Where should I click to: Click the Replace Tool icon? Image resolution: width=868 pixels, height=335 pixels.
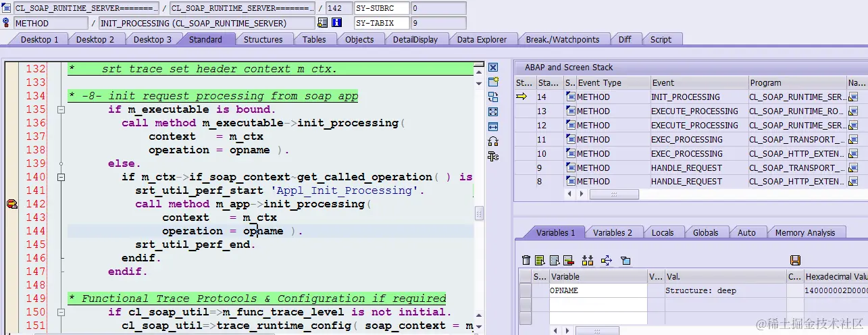493,97
